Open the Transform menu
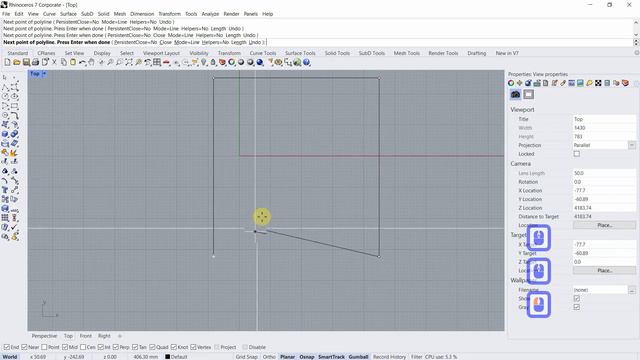This screenshot has width=640, height=360. [169, 14]
